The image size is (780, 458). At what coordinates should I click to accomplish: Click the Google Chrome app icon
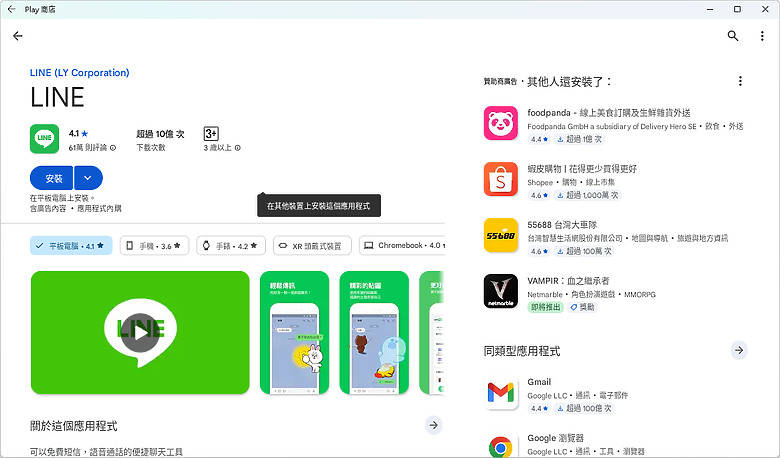pyautogui.click(x=500, y=446)
